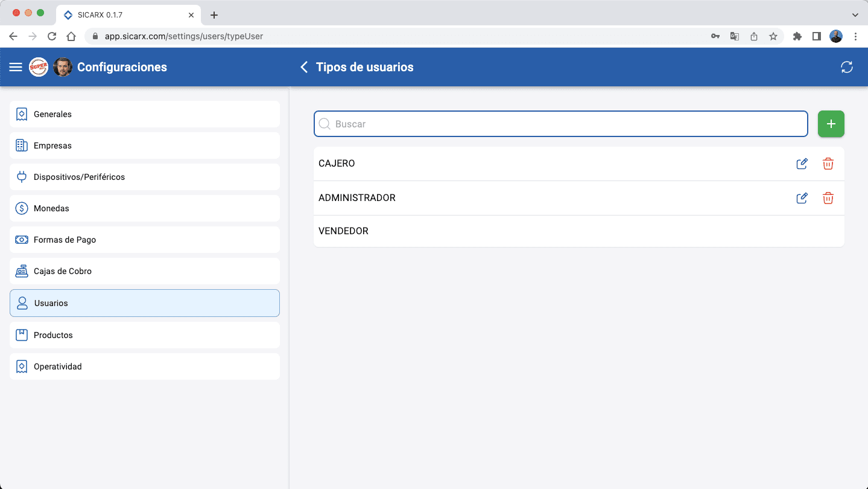The image size is (868, 489).
Task: Go back using the Tipos de usuarios chevron
Action: (x=304, y=67)
